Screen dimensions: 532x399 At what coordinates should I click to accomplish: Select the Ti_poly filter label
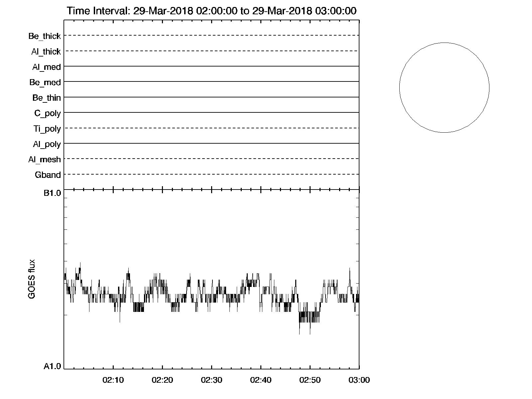coord(47,129)
